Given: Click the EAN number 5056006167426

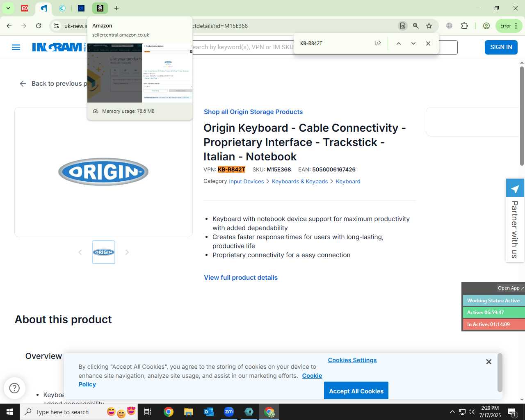Looking at the screenshot, I should pyautogui.click(x=334, y=169).
